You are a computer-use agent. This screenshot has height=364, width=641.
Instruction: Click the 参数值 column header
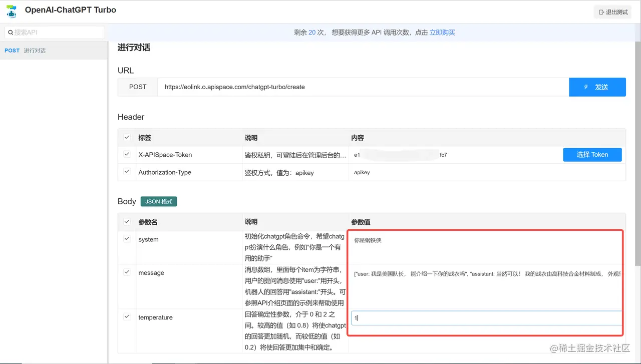coord(361,222)
